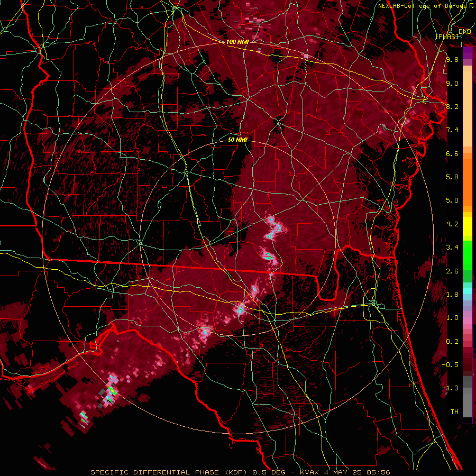
Task: Click the '1.8' scale value
Action: pos(452,295)
